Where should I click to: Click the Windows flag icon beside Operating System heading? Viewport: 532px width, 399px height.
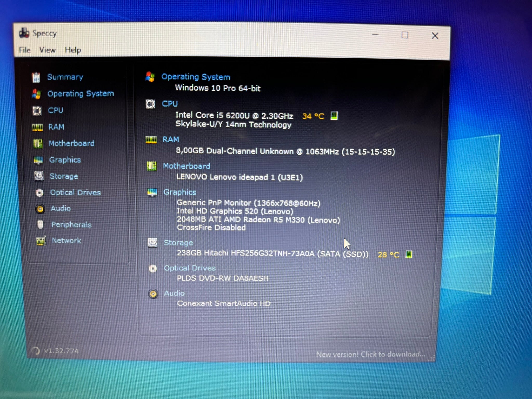click(x=150, y=77)
